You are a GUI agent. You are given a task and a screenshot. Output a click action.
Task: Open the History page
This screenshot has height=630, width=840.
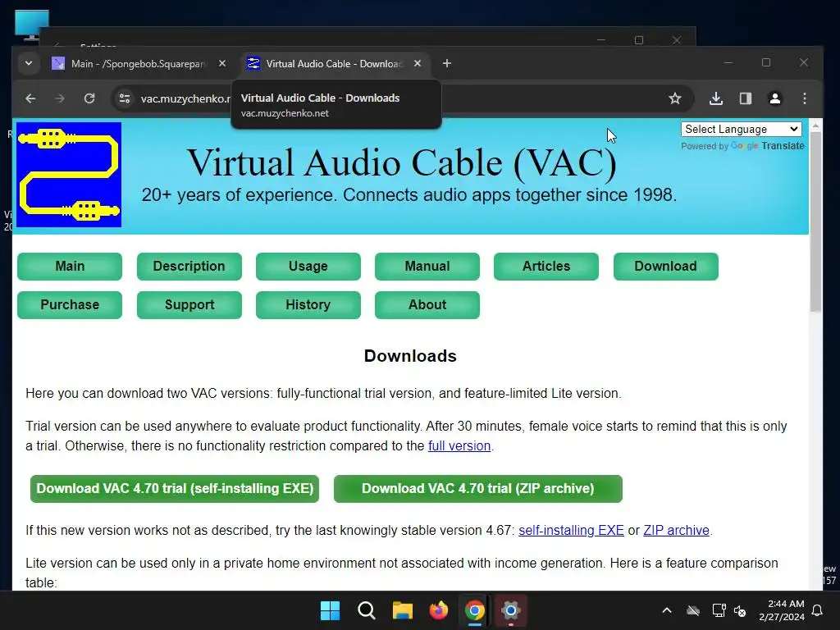[308, 305]
